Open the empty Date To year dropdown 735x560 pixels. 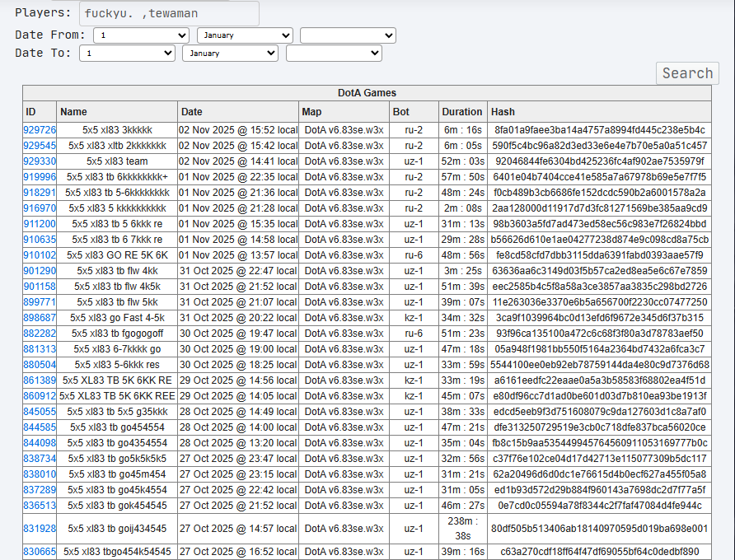coord(334,53)
